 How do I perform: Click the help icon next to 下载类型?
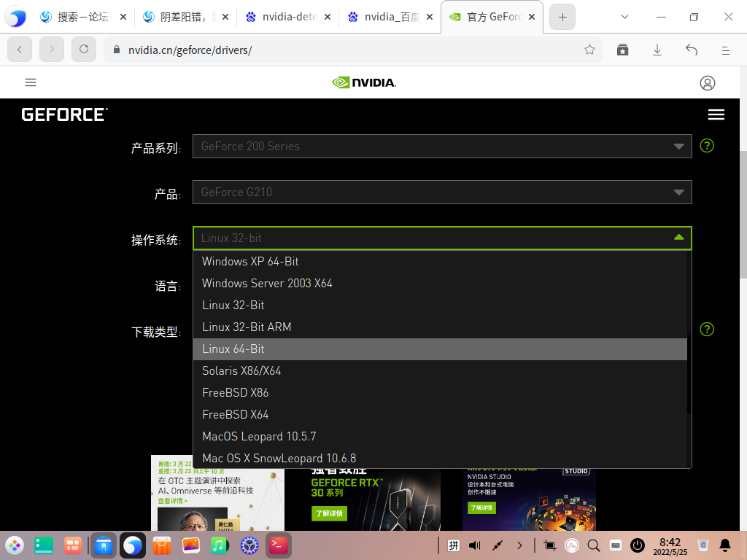(706, 330)
